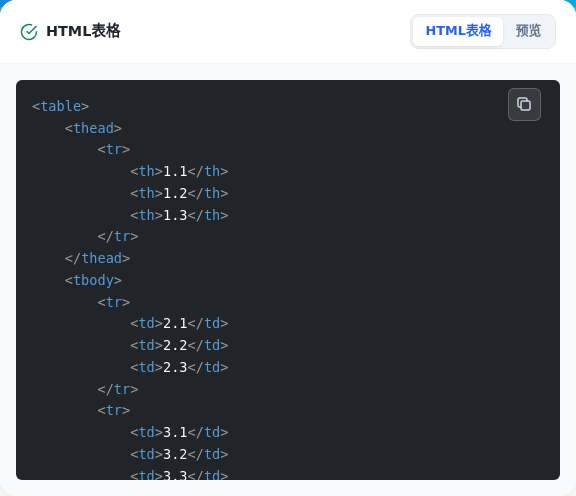This screenshot has width=576, height=496.
Task: Click the <th>1.1</th> code line
Action: (x=179, y=171)
